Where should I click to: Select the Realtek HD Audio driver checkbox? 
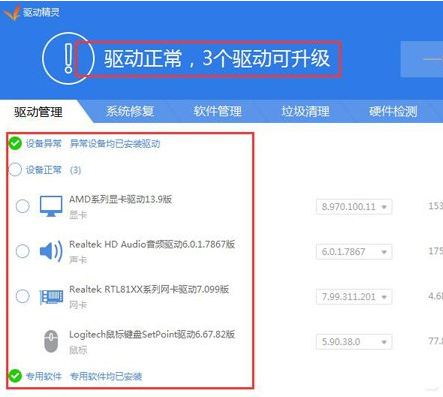tap(22, 251)
